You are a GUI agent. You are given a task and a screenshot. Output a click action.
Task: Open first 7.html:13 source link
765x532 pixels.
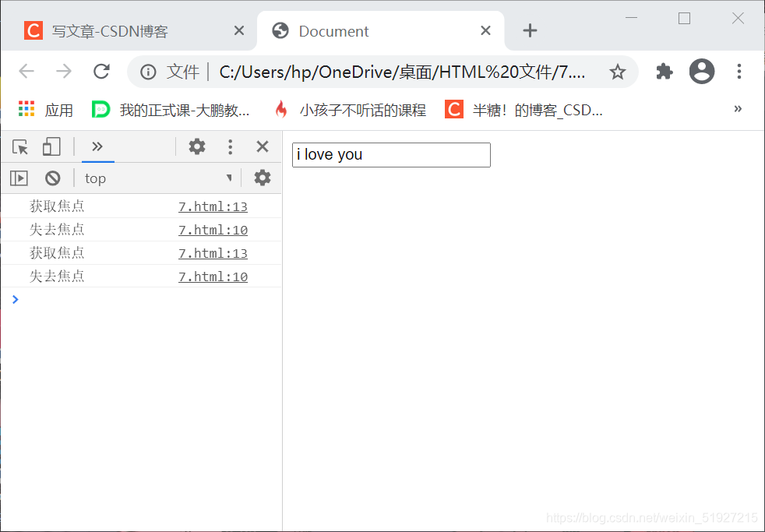[213, 206]
